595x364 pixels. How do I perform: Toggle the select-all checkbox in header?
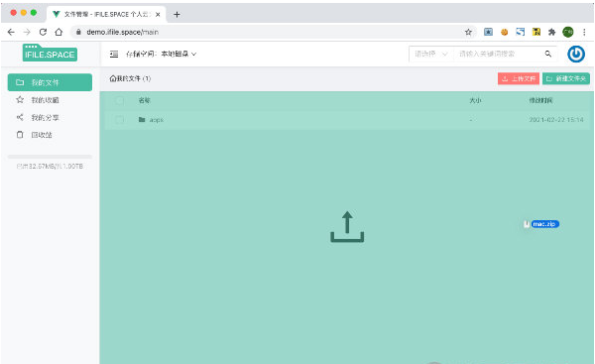119,100
